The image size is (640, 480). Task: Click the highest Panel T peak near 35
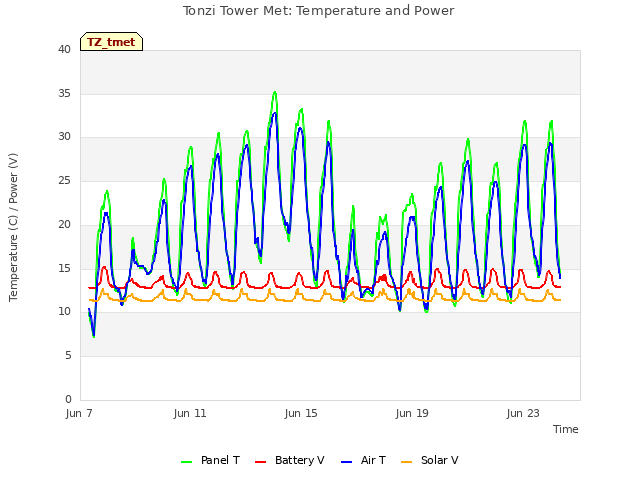point(275,93)
